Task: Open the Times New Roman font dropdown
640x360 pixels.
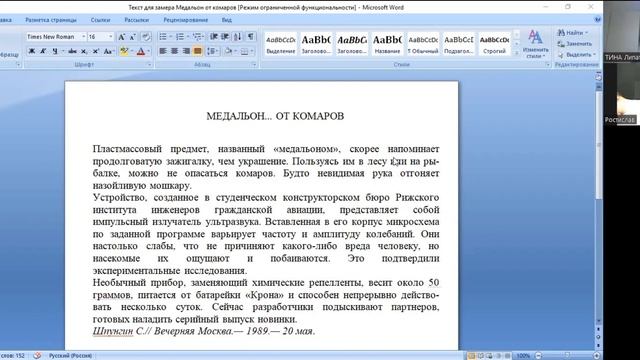Action: point(84,37)
